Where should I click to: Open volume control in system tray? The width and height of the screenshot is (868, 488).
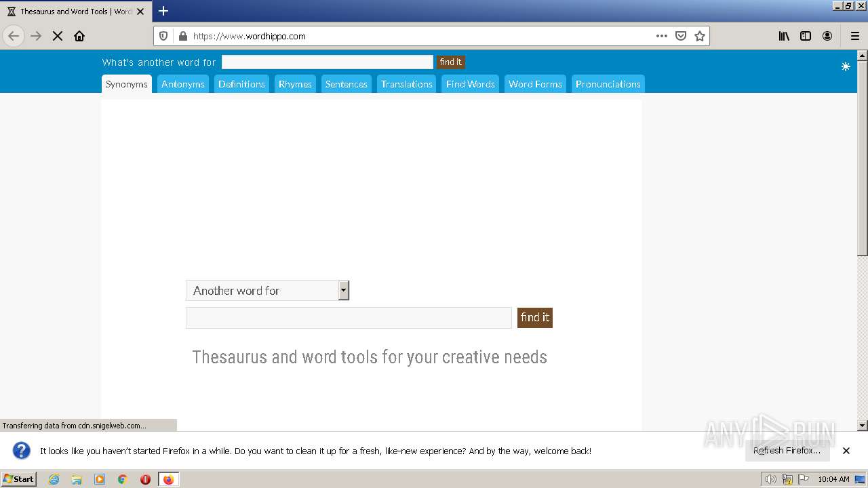pyautogui.click(x=770, y=479)
